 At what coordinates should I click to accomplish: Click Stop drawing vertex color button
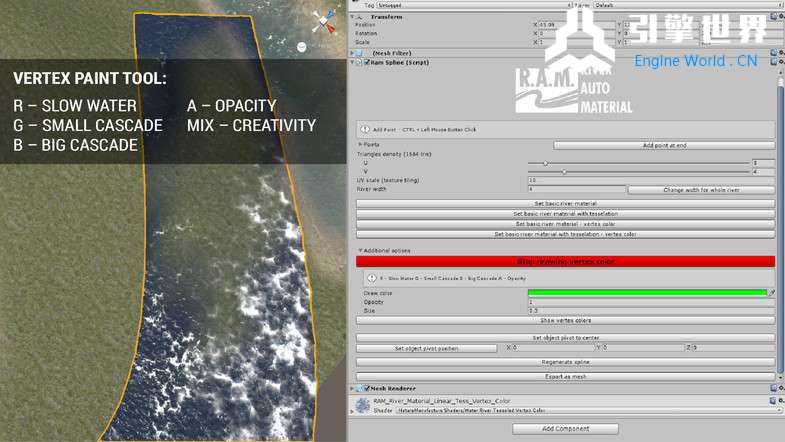tap(565, 261)
